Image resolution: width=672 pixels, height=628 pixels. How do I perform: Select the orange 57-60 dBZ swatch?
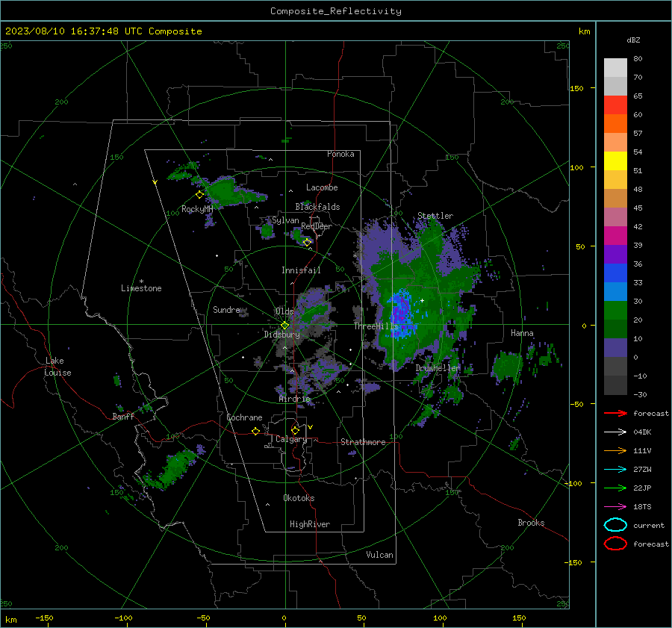[615, 124]
